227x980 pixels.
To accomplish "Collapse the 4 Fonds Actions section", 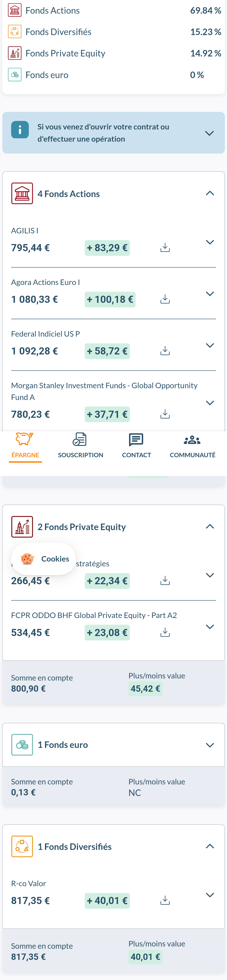I will coord(210,193).
